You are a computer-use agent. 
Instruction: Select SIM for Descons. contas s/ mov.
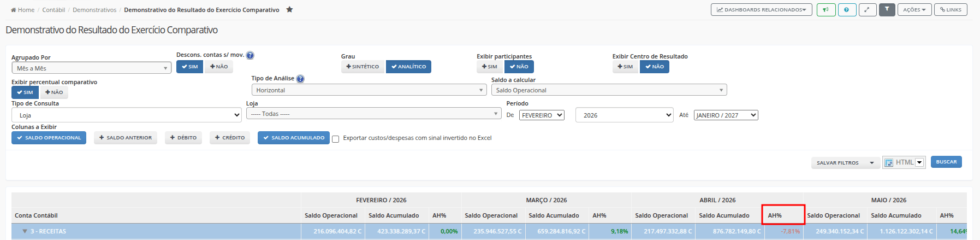tap(189, 67)
